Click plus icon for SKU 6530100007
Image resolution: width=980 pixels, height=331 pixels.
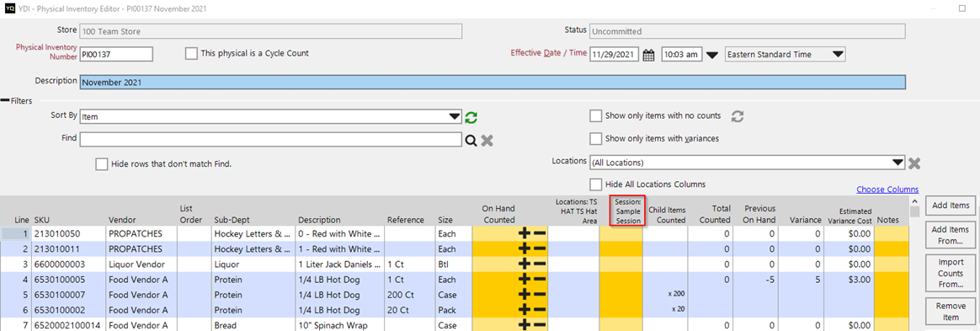[x=525, y=295]
